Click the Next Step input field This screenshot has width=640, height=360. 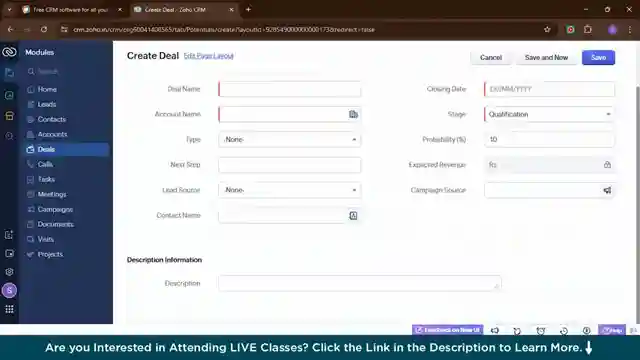tap(289, 165)
